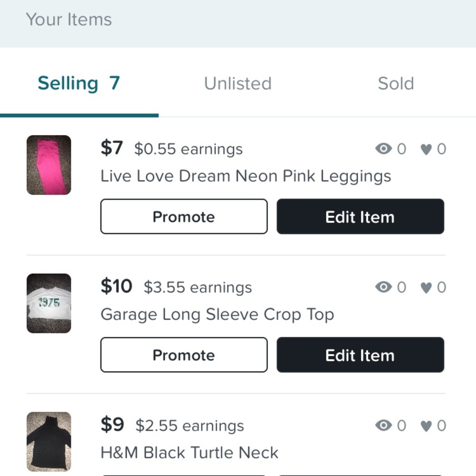Open the 1975 crop top thumbnail
The height and width of the screenshot is (476, 476).
pyautogui.click(x=49, y=303)
